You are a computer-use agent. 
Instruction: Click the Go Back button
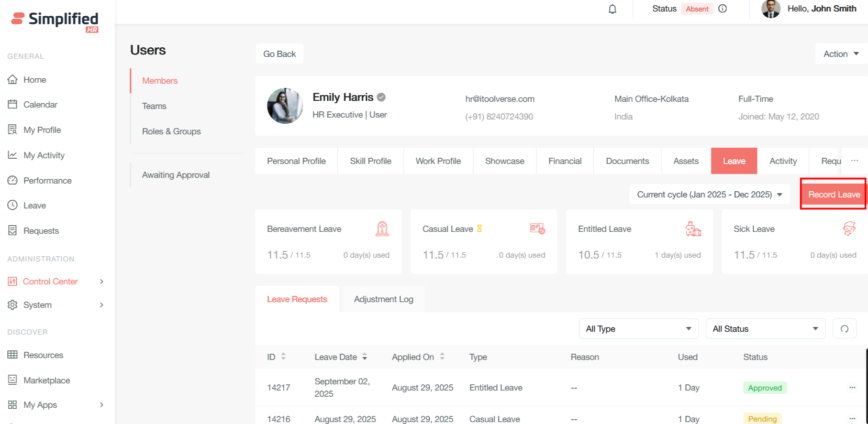(x=279, y=54)
